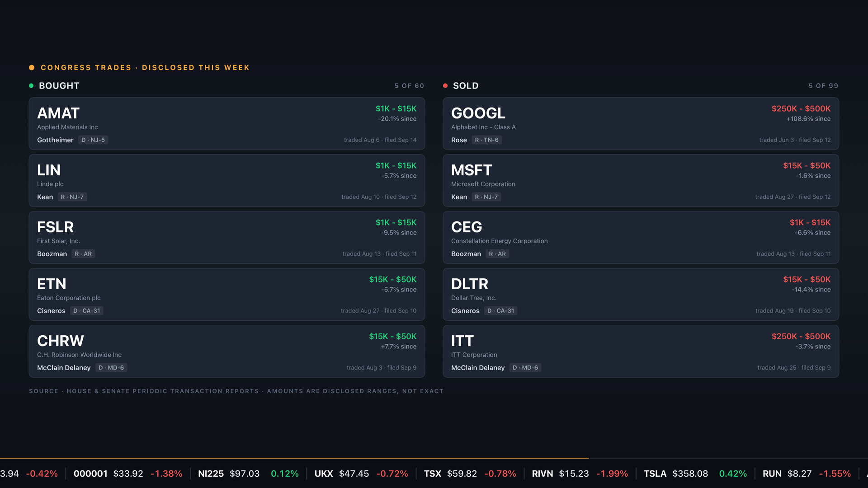Click the BOUGHT column heading

(59, 86)
